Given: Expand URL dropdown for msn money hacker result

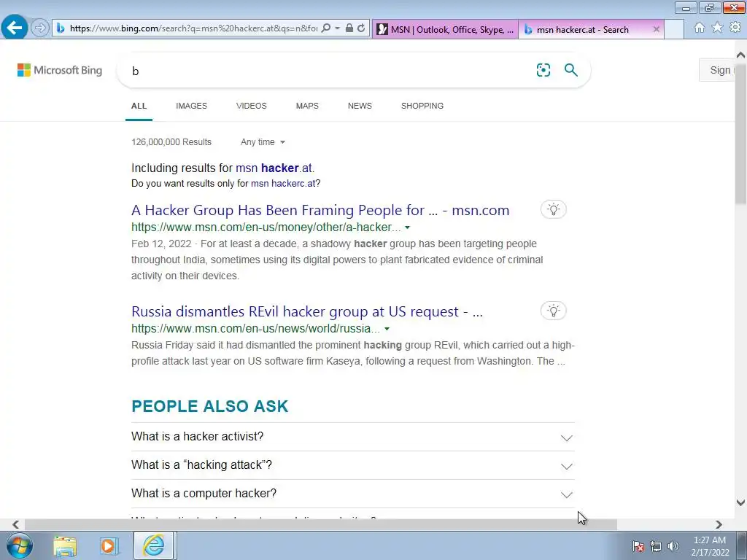Looking at the screenshot, I should pos(407,227).
